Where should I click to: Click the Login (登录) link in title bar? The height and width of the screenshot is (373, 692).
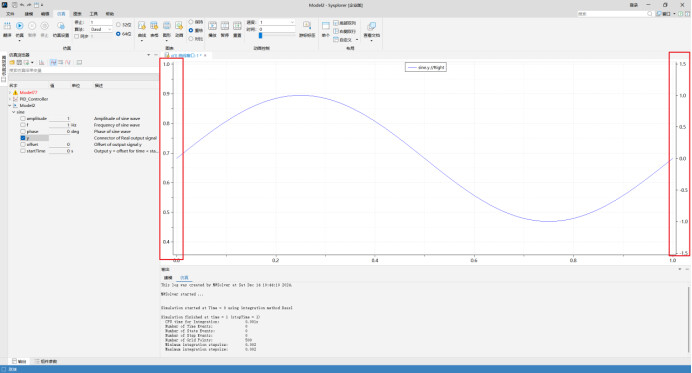click(634, 5)
